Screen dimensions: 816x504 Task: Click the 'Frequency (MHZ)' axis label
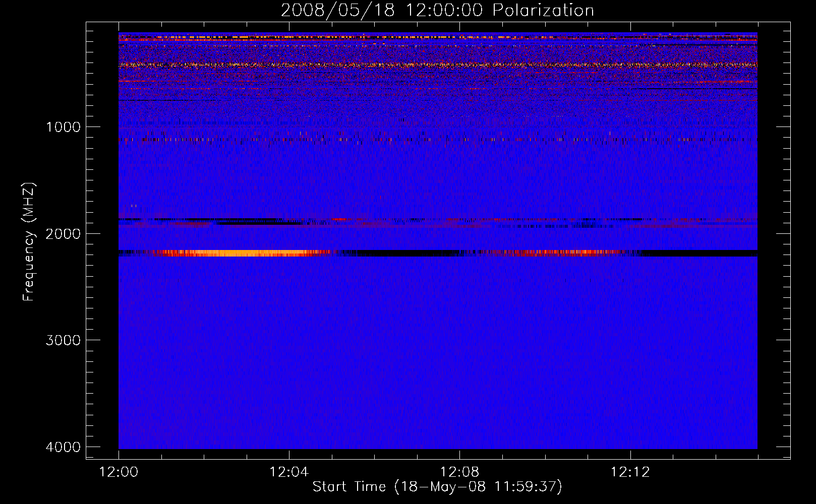tap(29, 242)
